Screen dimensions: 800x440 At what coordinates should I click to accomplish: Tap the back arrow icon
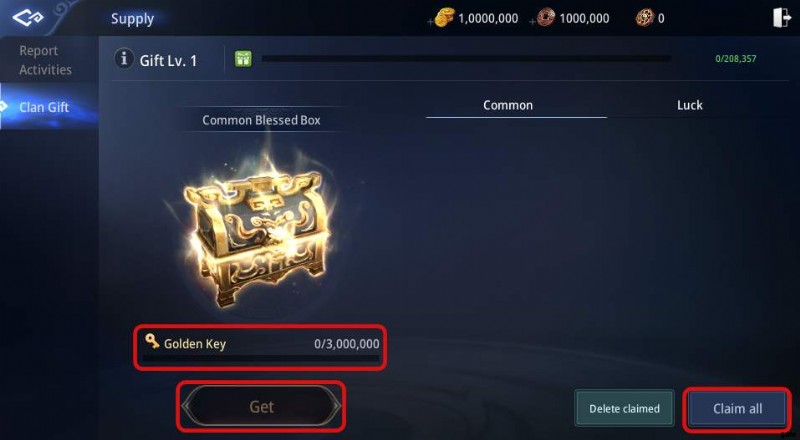28,18
